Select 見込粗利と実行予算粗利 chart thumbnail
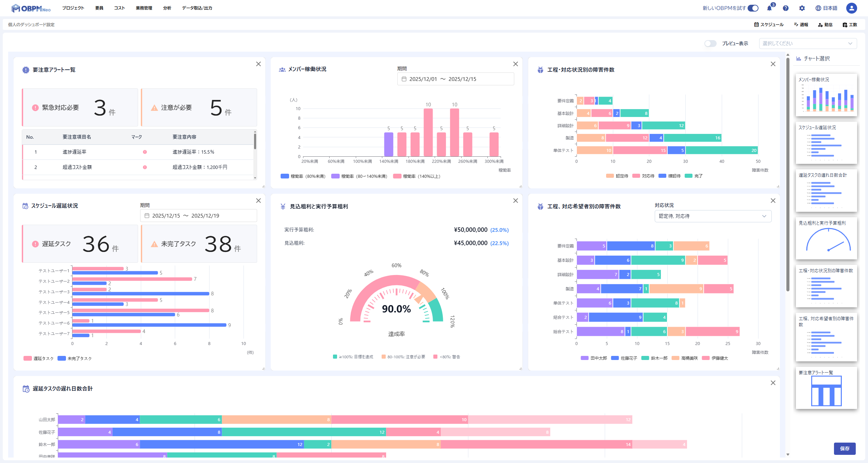This screenshot has height=463, width=868. [x=826, y=238]
